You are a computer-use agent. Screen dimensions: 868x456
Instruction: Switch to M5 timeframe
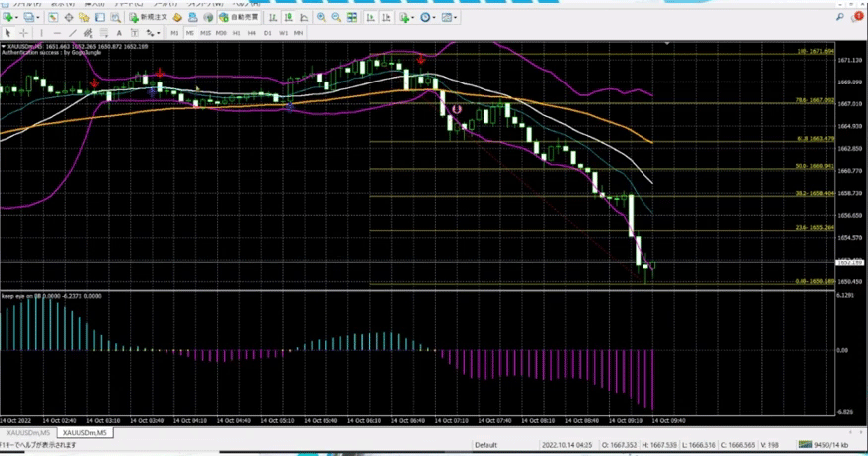click(x=190, y=33)
